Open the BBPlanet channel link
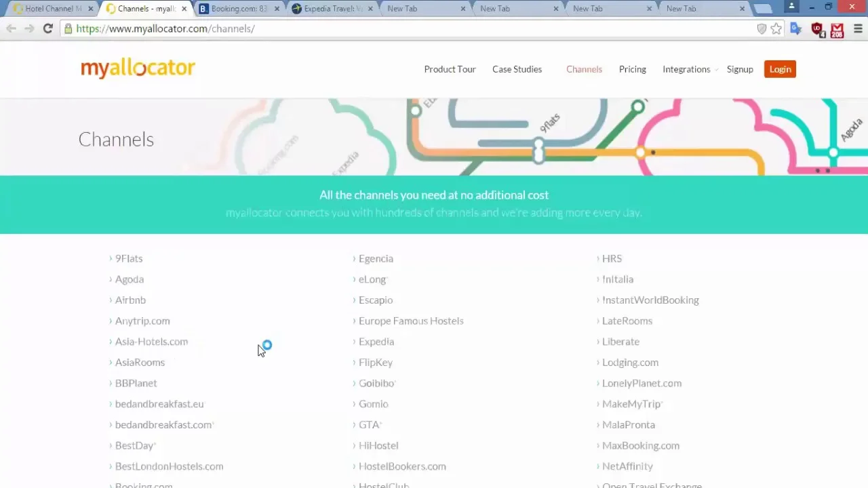This screenshot has height=488, width=868. click(x=136, y=383)
